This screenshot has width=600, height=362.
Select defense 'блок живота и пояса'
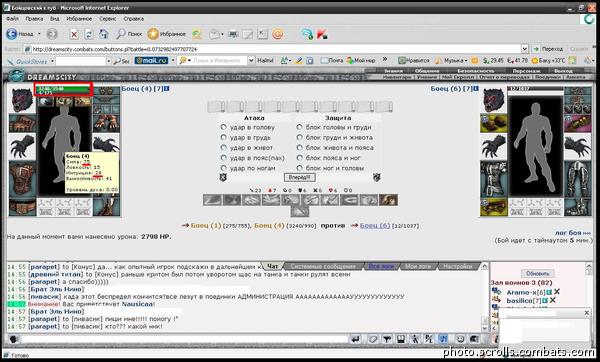pyautogui.click(x=299, y=147)
